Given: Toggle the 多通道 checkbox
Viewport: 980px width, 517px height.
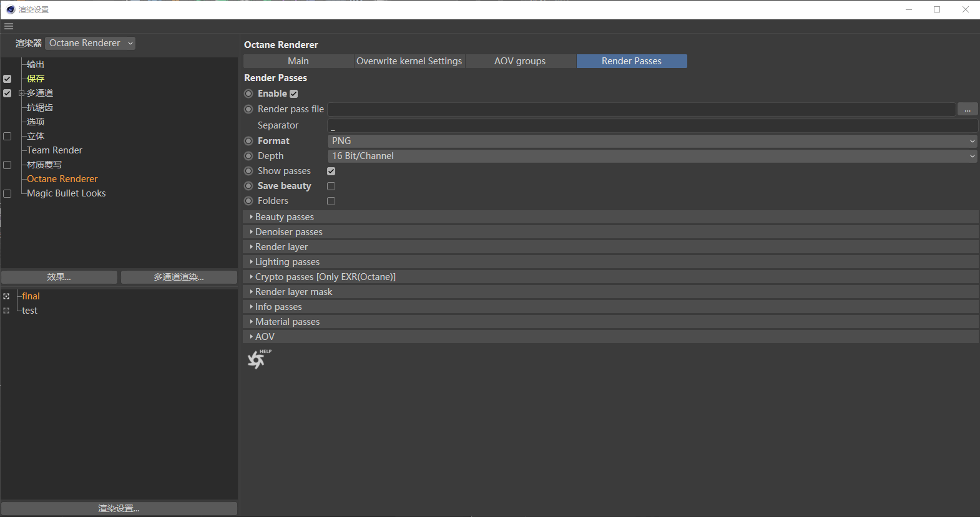Looking at the screenshot, I should pos(7,93).
